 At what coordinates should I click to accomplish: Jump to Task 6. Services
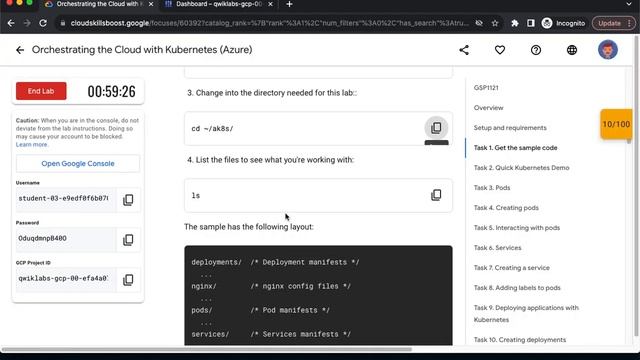498,248
